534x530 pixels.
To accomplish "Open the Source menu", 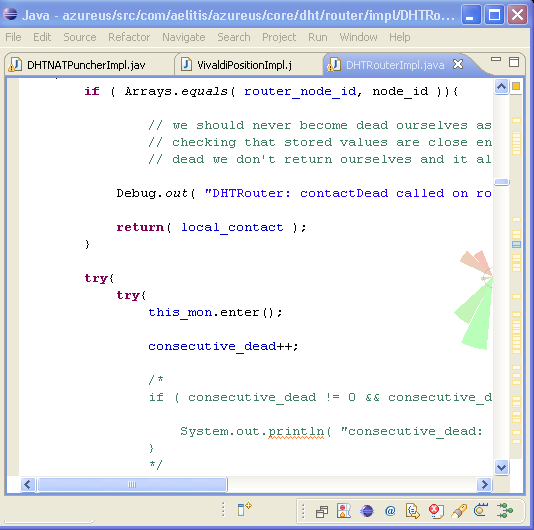I will pos(80,37).
